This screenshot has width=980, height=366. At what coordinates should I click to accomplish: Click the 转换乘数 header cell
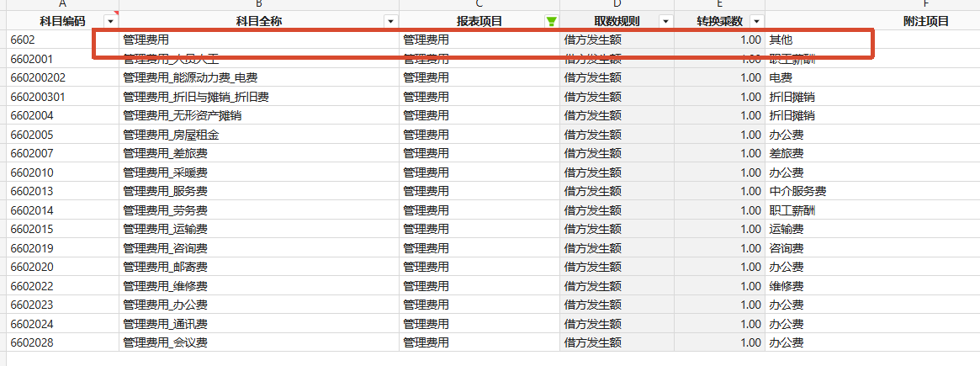tap(719, 21)
